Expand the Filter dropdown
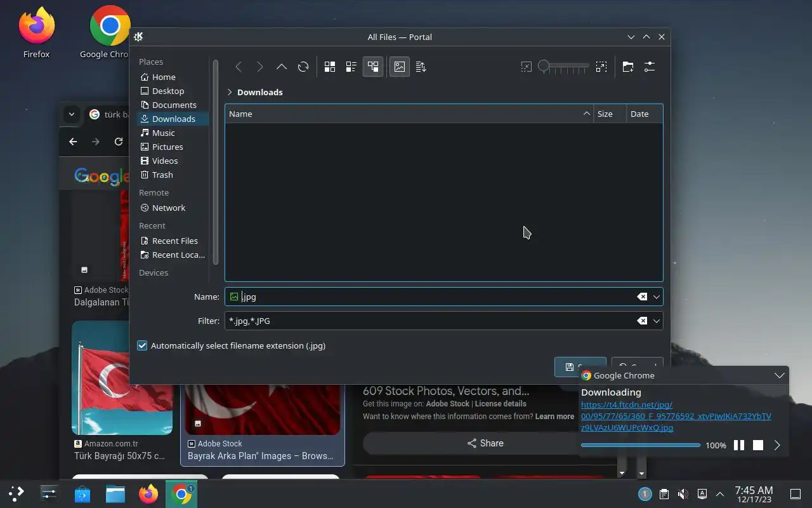This screenshot has height=508, width=812. tap(657, 321)
